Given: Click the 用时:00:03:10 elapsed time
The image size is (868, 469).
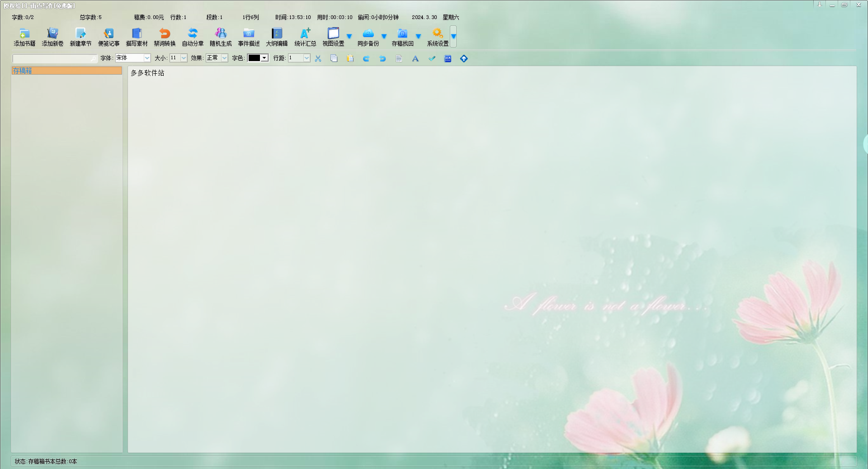Looking at the screenshot, I should [x=335, y=17].
